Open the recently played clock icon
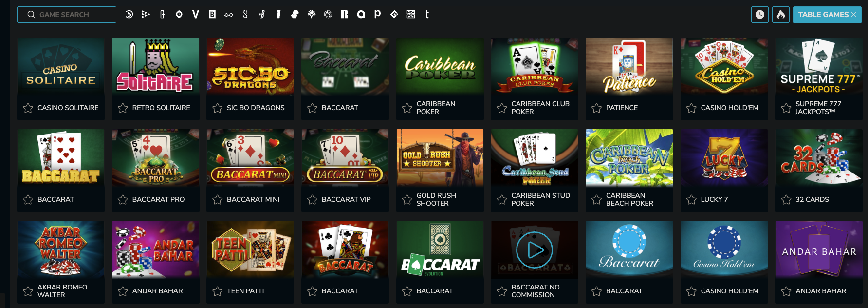 coord(760,15)
